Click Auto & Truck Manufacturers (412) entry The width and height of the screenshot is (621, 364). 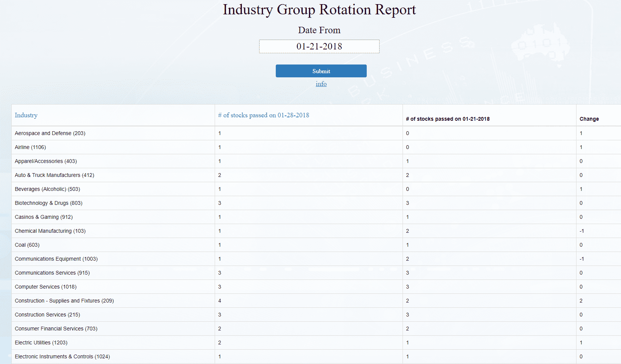pos(54,175)
